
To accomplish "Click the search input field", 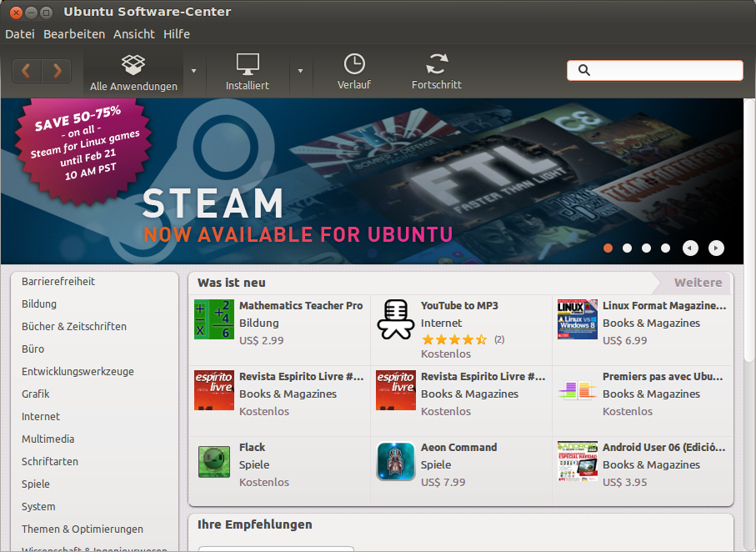I will (655, 70).
